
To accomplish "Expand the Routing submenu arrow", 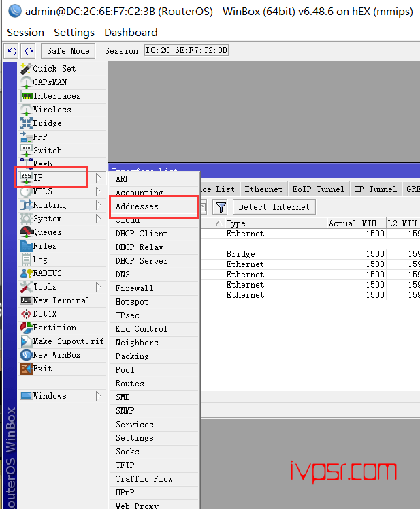I will [98, 205].
